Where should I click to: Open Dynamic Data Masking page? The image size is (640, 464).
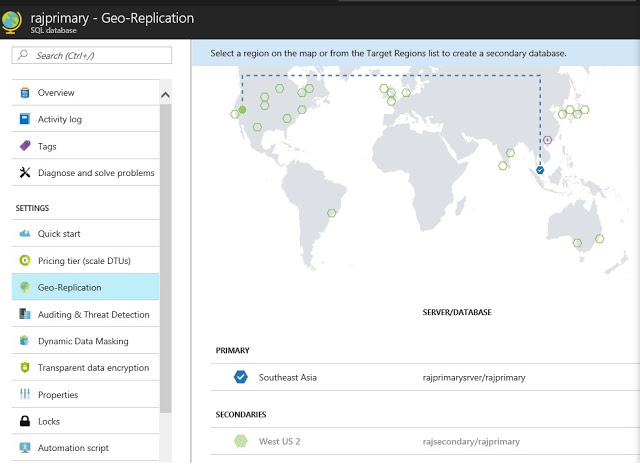pyautogui.click(x=83, y=341)
